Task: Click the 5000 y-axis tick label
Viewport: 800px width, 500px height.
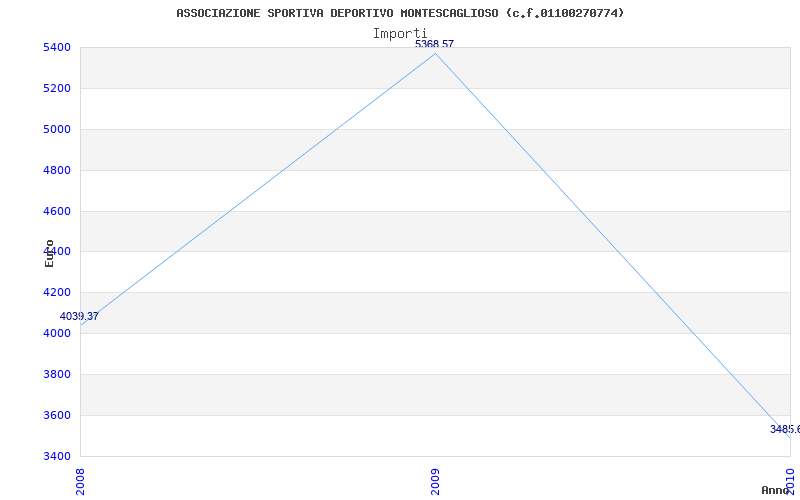Action: [x=56, y=129]
